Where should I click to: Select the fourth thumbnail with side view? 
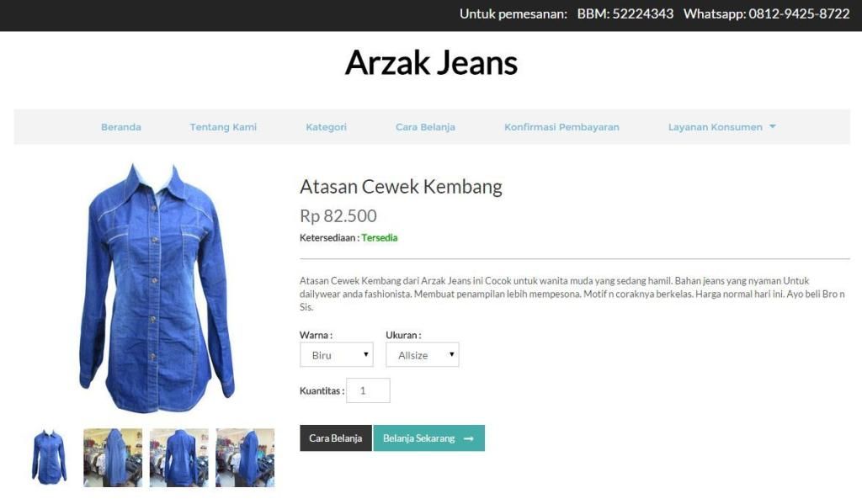(x=245, y=458)
